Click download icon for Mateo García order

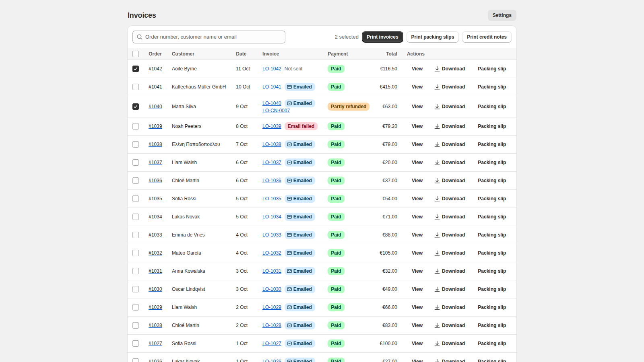(x=437, y=253)
